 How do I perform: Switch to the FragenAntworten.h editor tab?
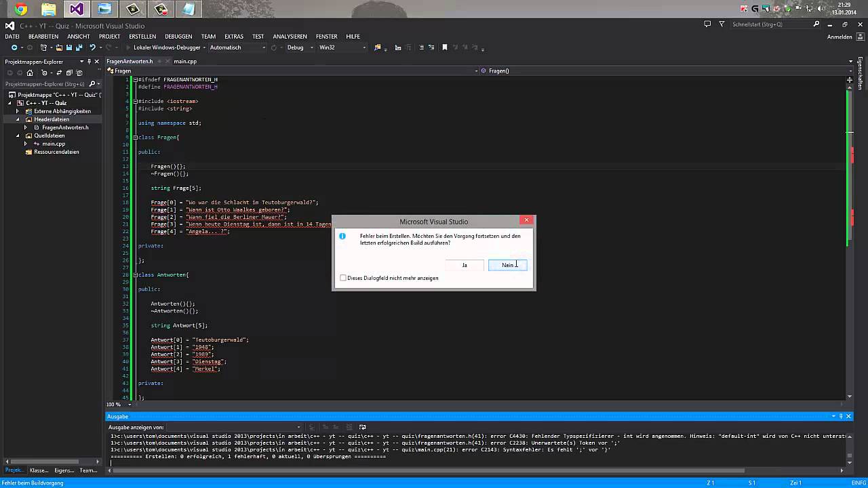coord(130,61)
